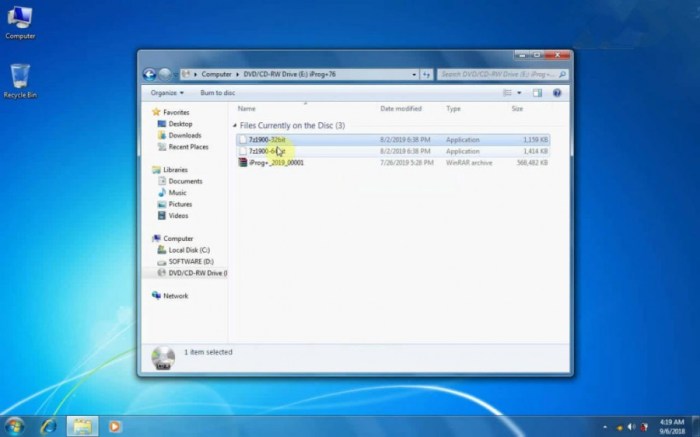Open the Recycle Bin desktop icon
Viewport: 700px width, 437px height.
tap(20, 78)
